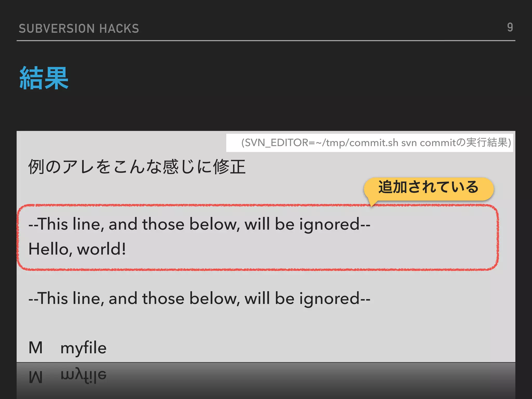The image size is (532, 399).
Task: Click the horizontal divider line under header
Action: pyautogui.click(x=265, y=41)
